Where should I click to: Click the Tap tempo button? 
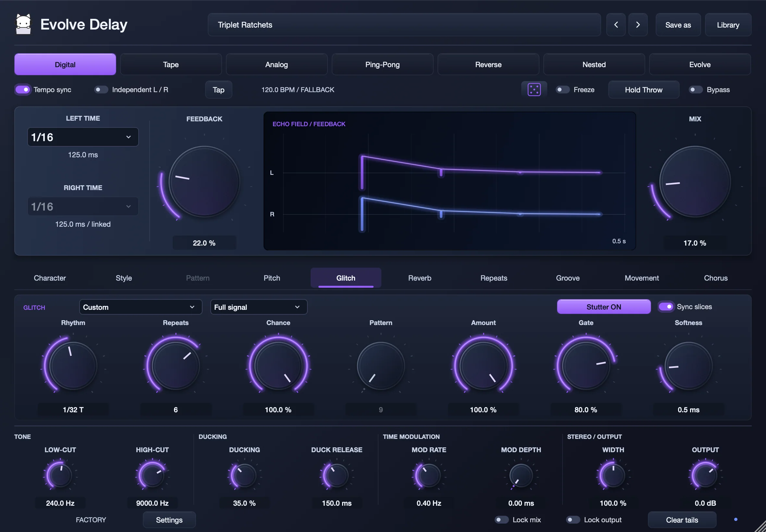pyautogui.click(x=218, y=89)
